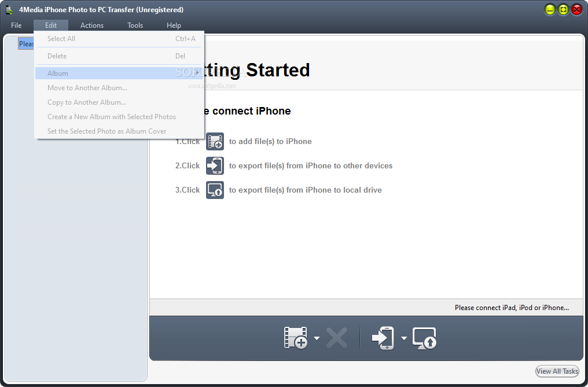Screen dimensions: 588x387
Task: Click 'to export file(s) from iPhone to local drive' text
Action: (305, 190)
